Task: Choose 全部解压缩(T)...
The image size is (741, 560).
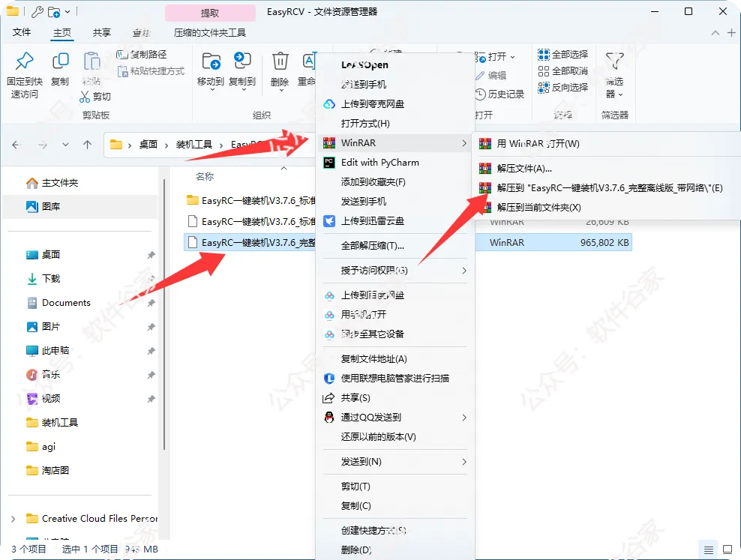Action: pyautogui.click(x=395, y=246)
